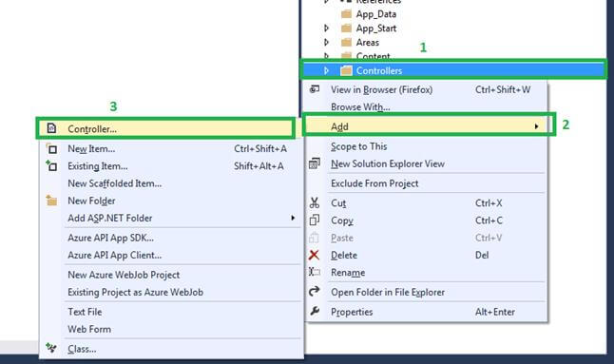Viewport: 614px width, 364px height.
Task: Click the New Solution Explorer View icon
Action: coord(314,163)
